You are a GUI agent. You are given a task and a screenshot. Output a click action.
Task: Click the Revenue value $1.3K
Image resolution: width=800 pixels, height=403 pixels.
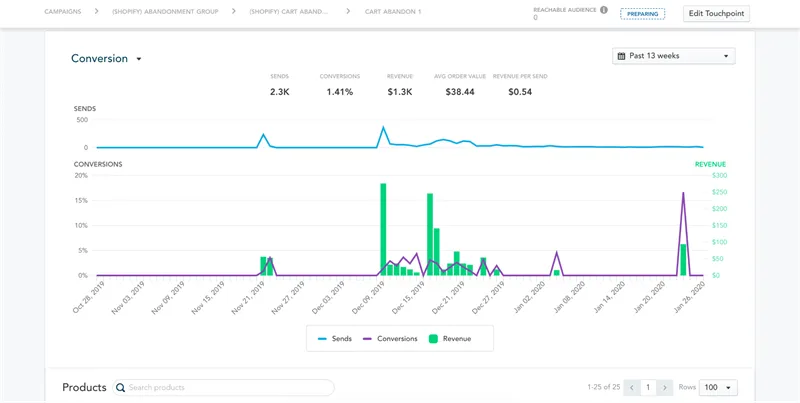coord(399,92)
